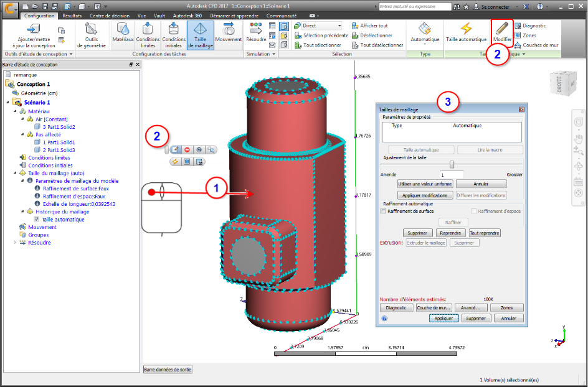Click Sélection précédente
Viewport: 588px width, 387px height.
(x=321, y=35)
